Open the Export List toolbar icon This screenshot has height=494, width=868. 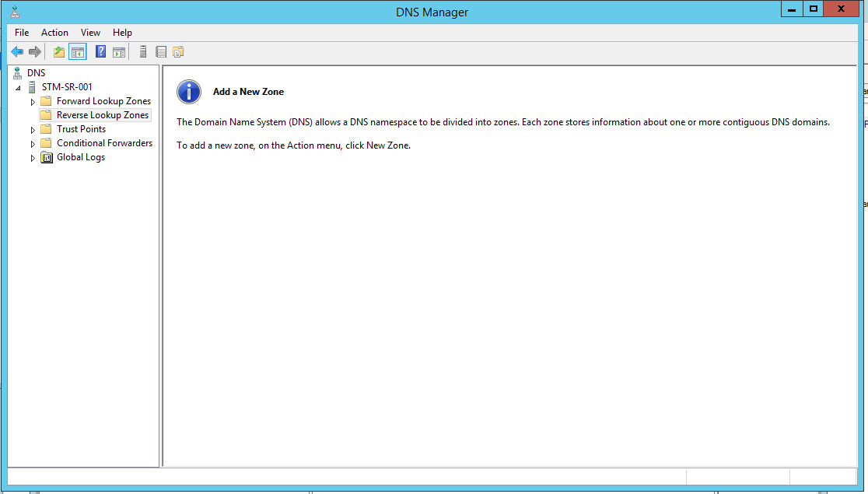(x=160, y=51)
